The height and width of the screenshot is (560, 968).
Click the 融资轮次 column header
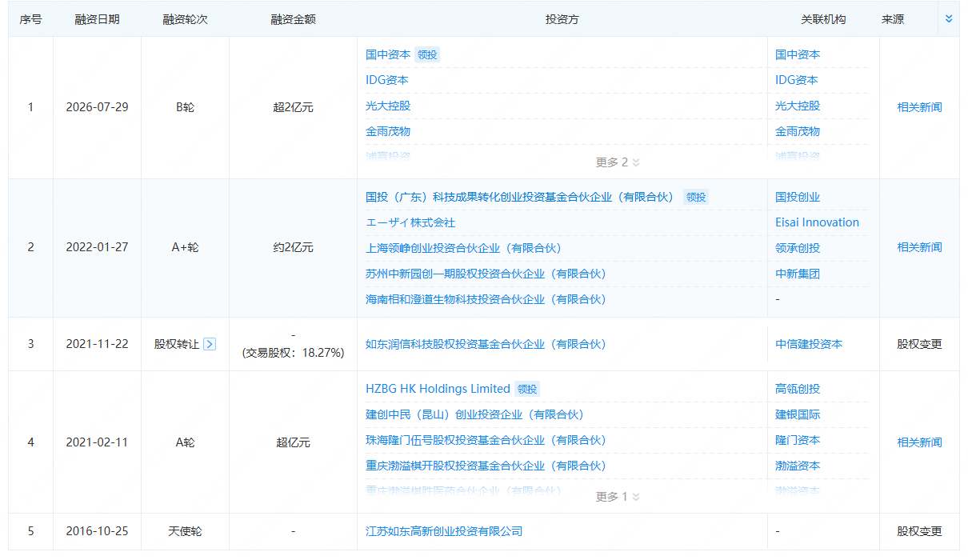click(185, 19)
